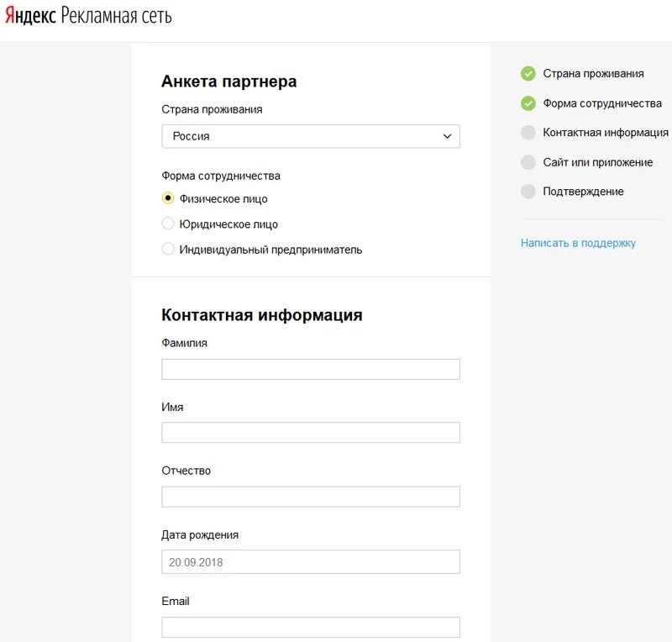Click the Дата рождения date field

tap(310, 562)
